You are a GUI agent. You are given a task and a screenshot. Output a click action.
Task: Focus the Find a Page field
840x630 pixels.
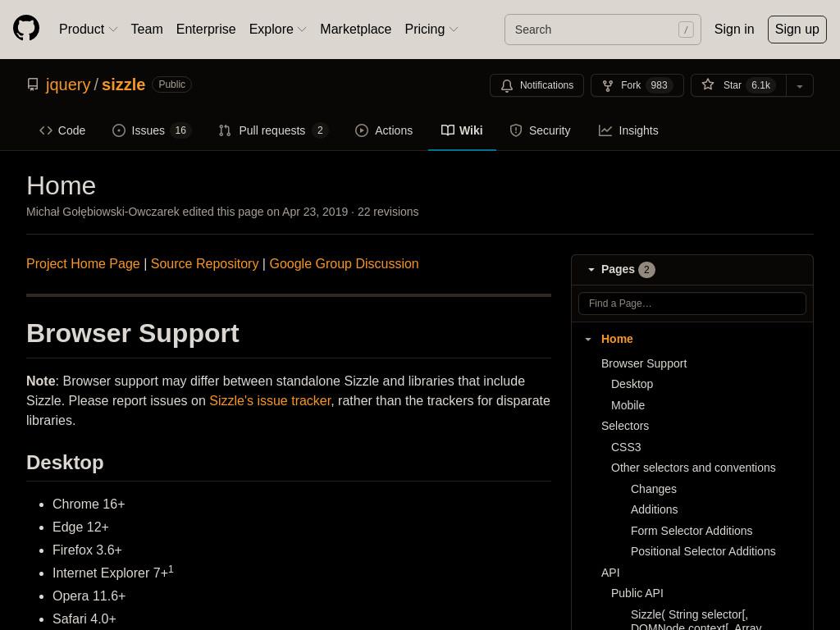pos(692,304)
